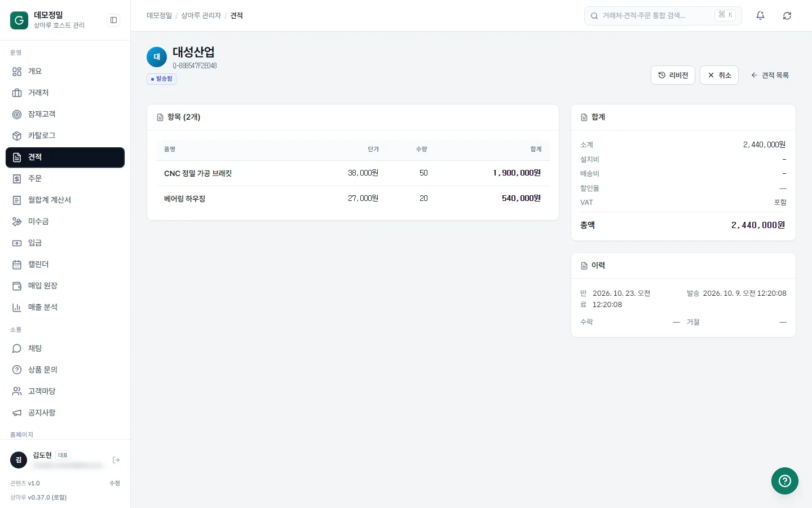Viewport: 812px width, 508px height.
Task: Open the 개요 overview page
Action: pyautogui.click(x=65, y=72)
